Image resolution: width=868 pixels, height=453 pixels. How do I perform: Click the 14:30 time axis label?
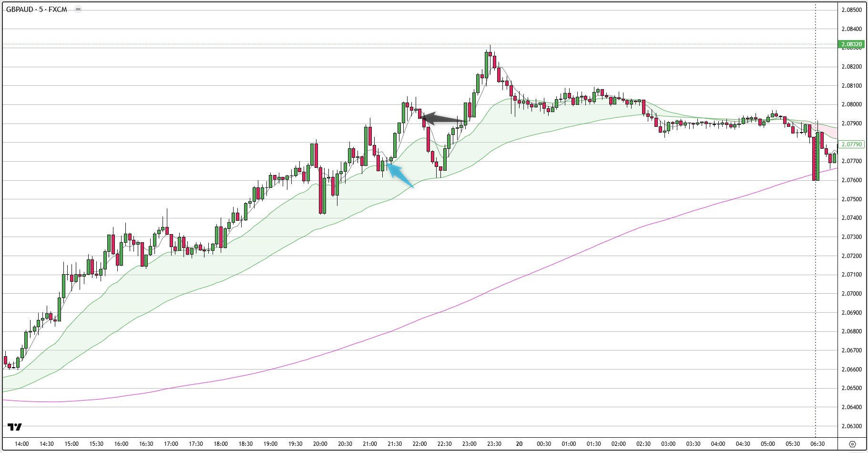coord(47,444)
